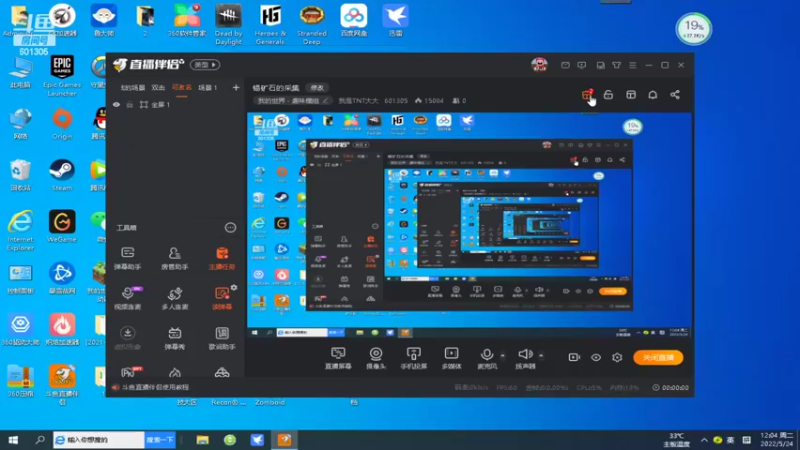This screenshot has height=450, width=800.
Task: Click the taskbar search input field
Action: pos(99,440)
